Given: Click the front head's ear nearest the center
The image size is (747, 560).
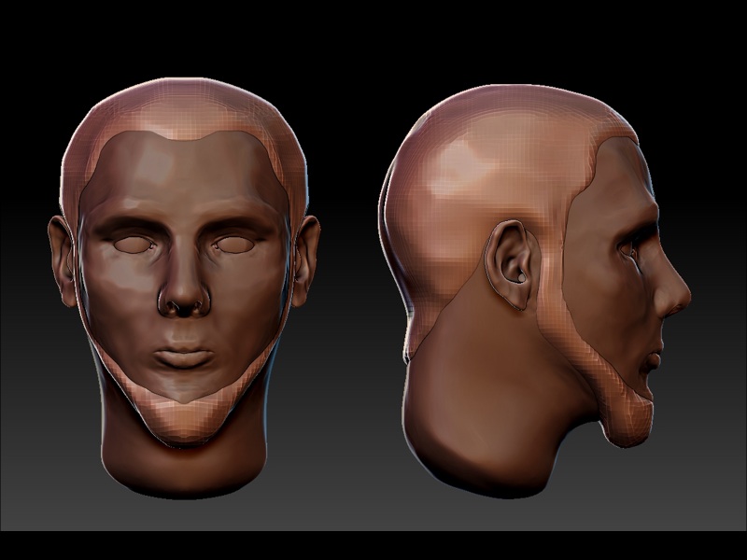Looking at the screenshot, I should 305,261.
